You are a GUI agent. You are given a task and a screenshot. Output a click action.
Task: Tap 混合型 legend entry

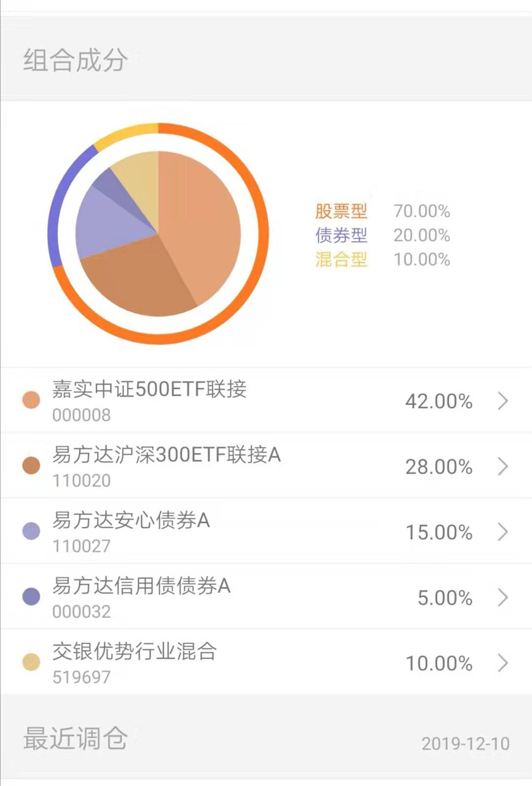[x=341, y=259]
